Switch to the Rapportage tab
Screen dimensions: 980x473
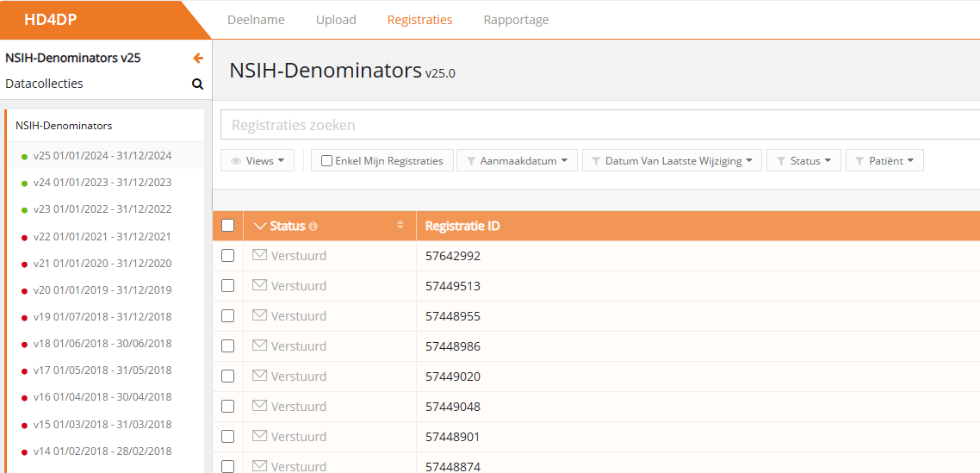pos(516,20)
